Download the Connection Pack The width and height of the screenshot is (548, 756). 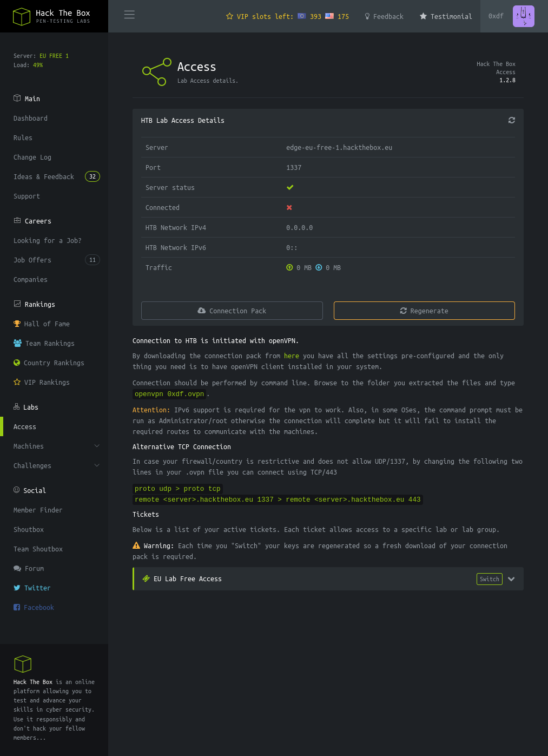coord(232,311)
